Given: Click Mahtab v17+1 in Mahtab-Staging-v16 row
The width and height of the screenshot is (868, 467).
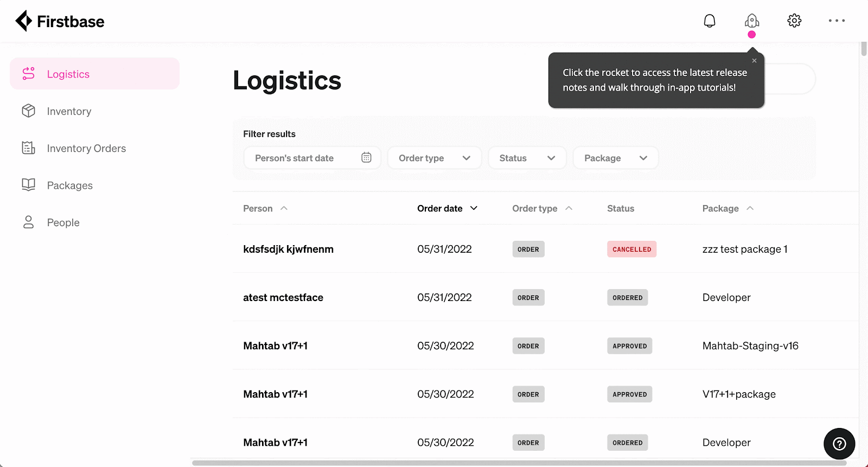Looking at the screenshot, I should click(x=275, y=346).
